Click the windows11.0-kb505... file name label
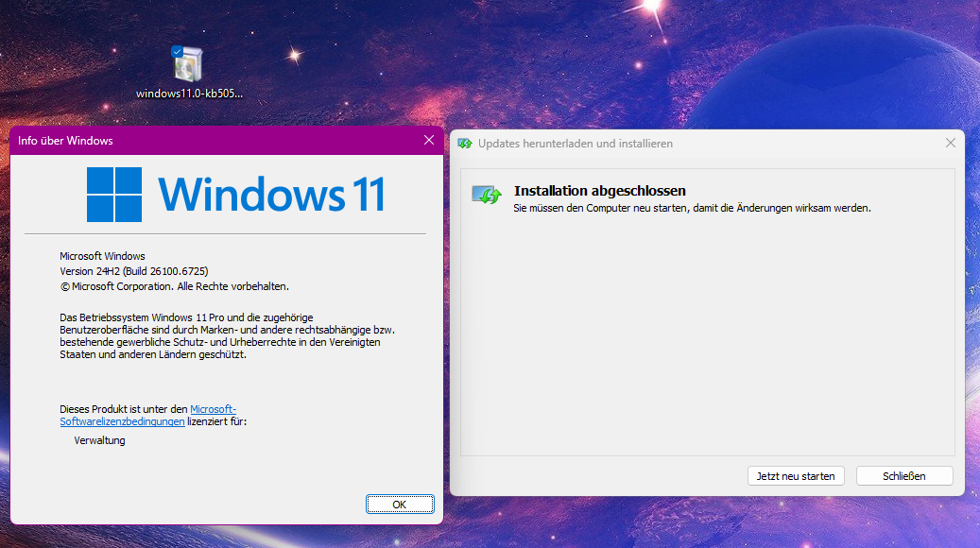980x548 pixels. [x=189, y=94]
